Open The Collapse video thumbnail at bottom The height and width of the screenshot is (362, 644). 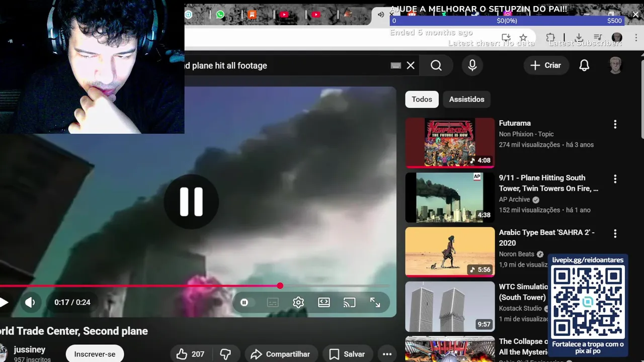click(x=450, y=349)
